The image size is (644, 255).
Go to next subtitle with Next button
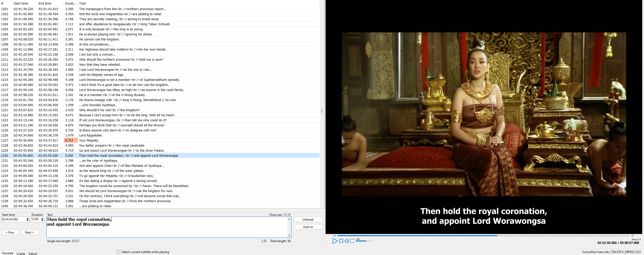click(x=30, y=233)
